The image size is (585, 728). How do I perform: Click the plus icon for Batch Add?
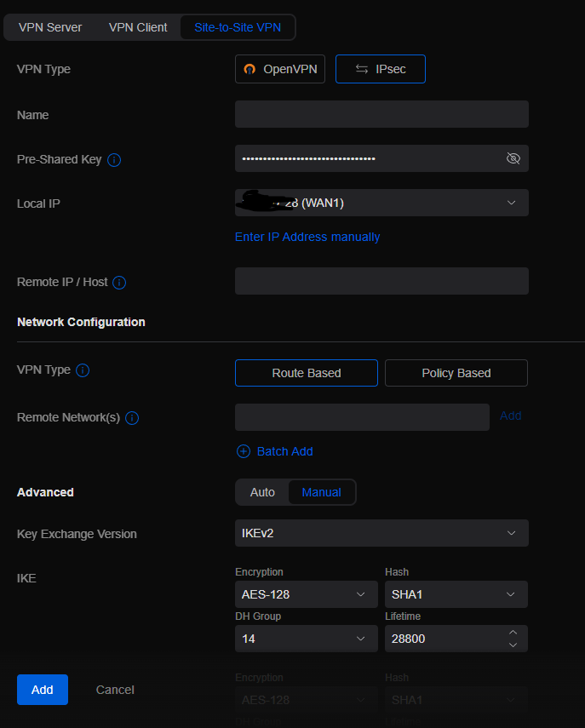click(244, 451)
